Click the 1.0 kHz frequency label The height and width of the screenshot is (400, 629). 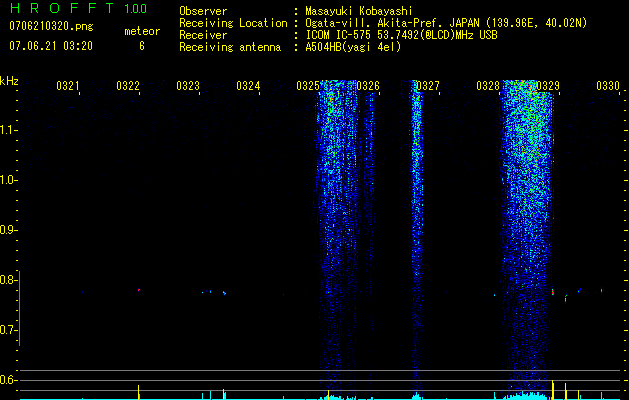(7, 180)
